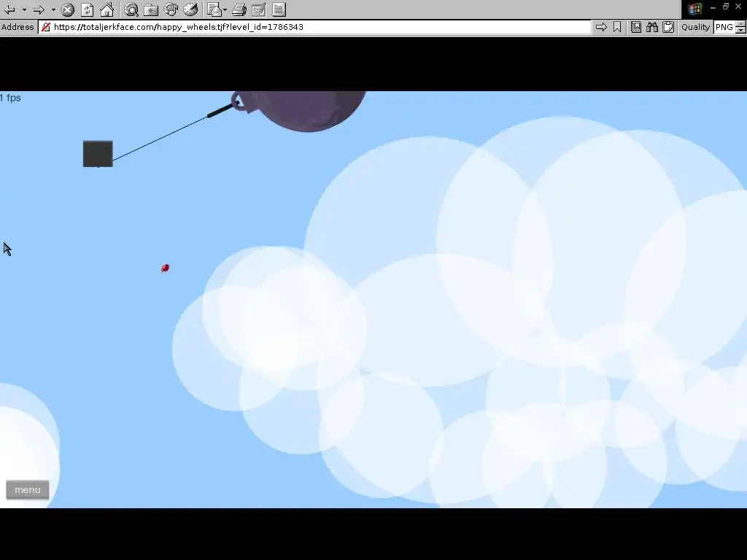Click the clipboard copy icon
The image size is (747, 560).
[x=668, y=27]
